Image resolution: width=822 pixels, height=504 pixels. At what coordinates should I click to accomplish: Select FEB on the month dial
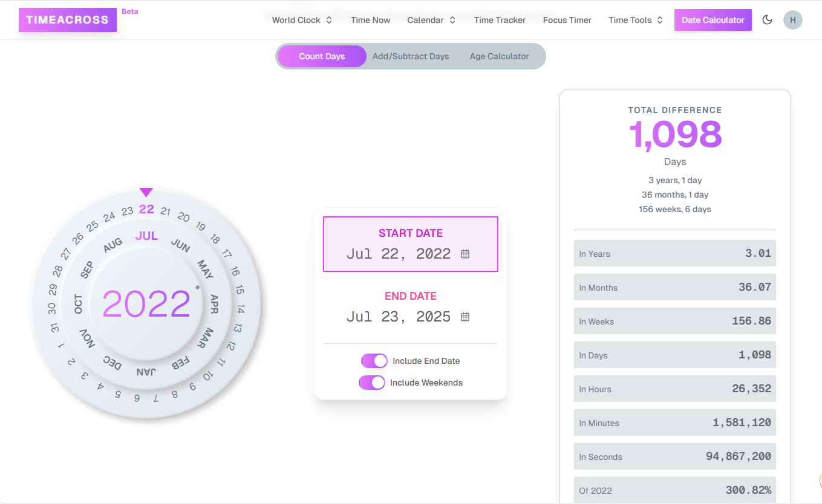point(180,363)
